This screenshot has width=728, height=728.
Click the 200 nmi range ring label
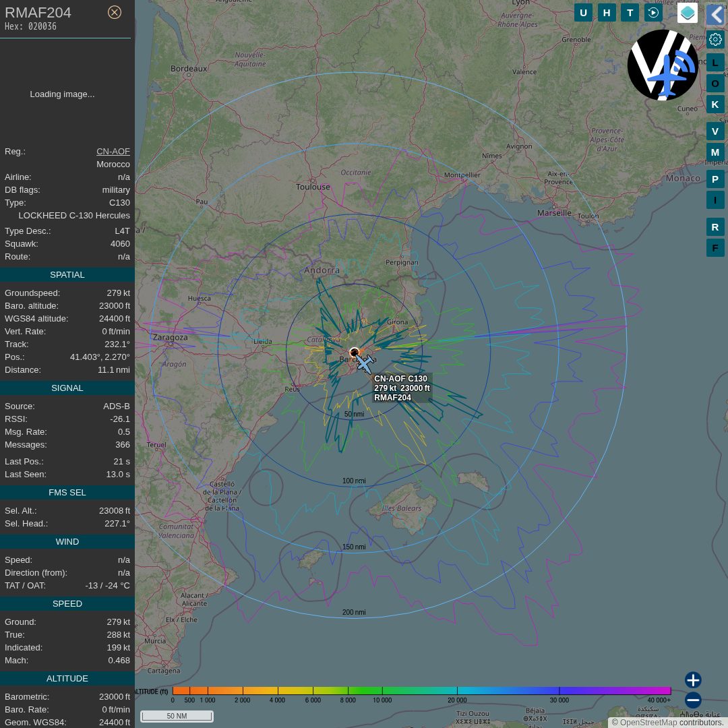[354, 612]
